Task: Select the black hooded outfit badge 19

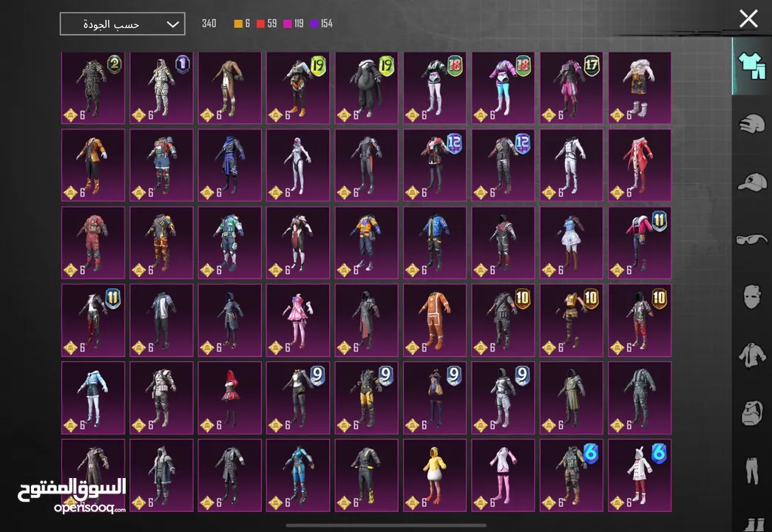Action: coord(366,88)
